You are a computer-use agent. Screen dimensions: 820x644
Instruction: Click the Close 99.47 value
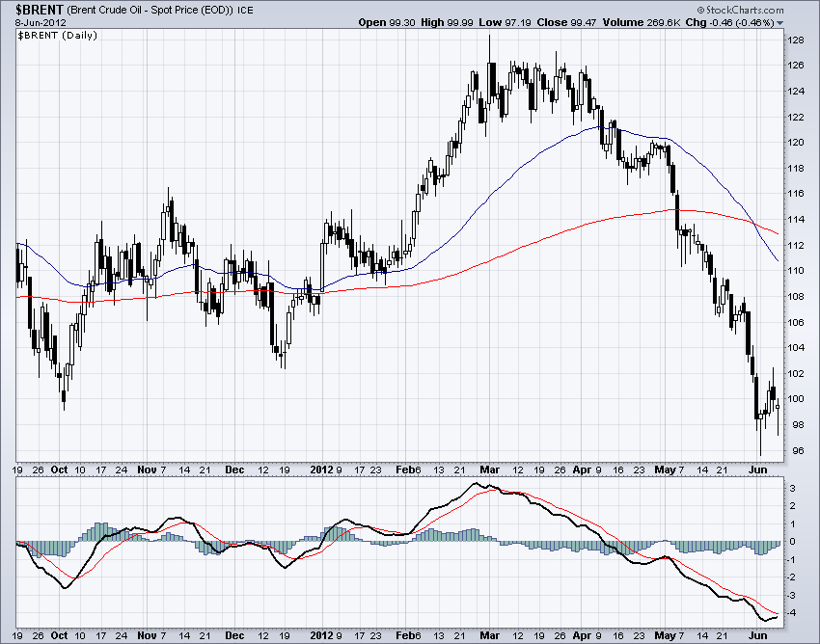pyautogui.click(x=566, y=22)
